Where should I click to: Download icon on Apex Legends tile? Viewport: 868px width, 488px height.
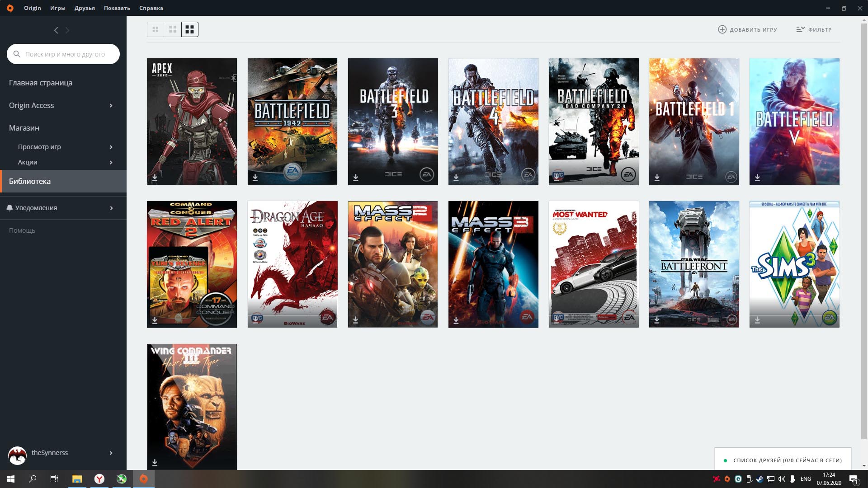click(155, 178)
